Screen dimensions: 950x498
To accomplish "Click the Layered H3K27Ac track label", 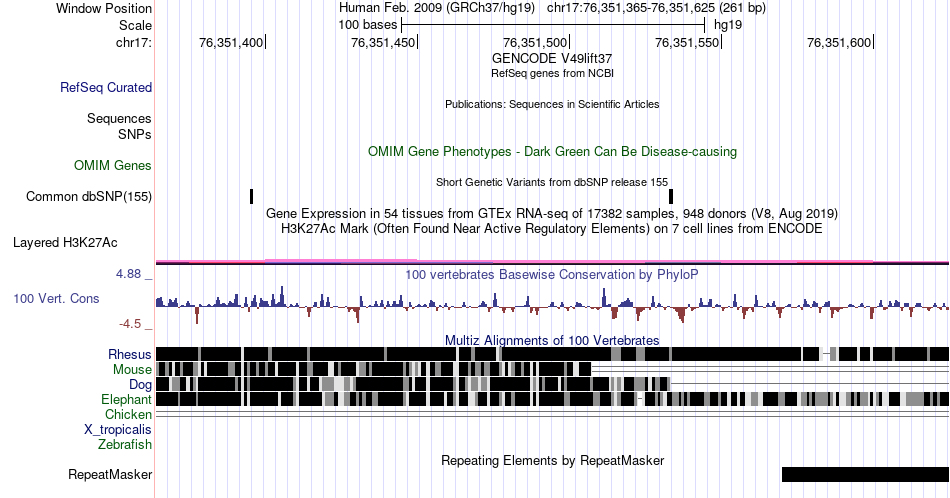I will (65, 242).
